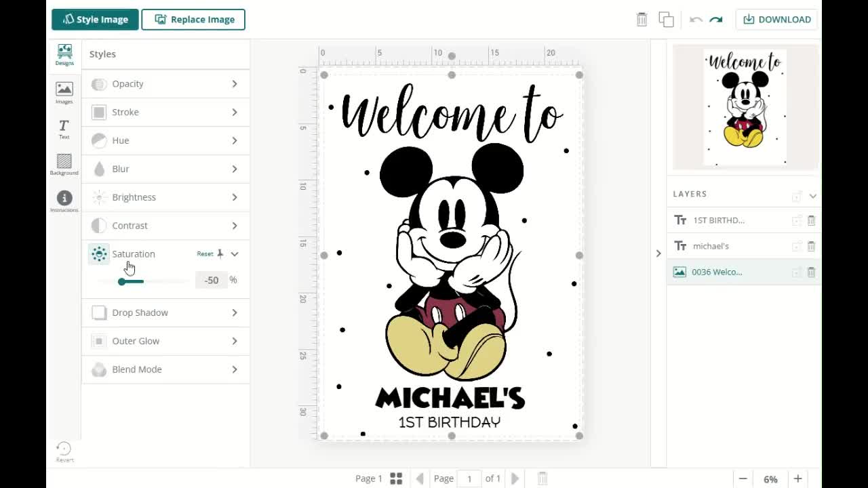Click the Saturation slider handle
Screen dimensions: 868x488
(121, 281)
